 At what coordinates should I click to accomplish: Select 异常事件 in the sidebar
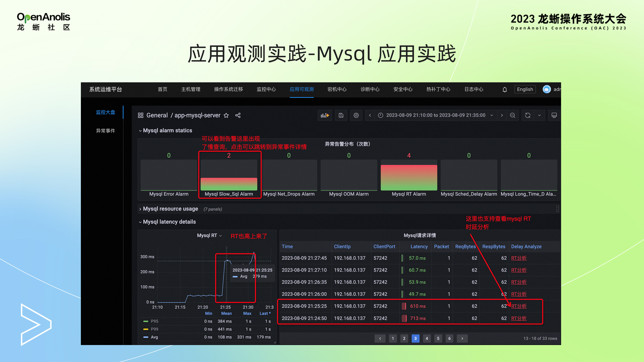click(105, 131)
